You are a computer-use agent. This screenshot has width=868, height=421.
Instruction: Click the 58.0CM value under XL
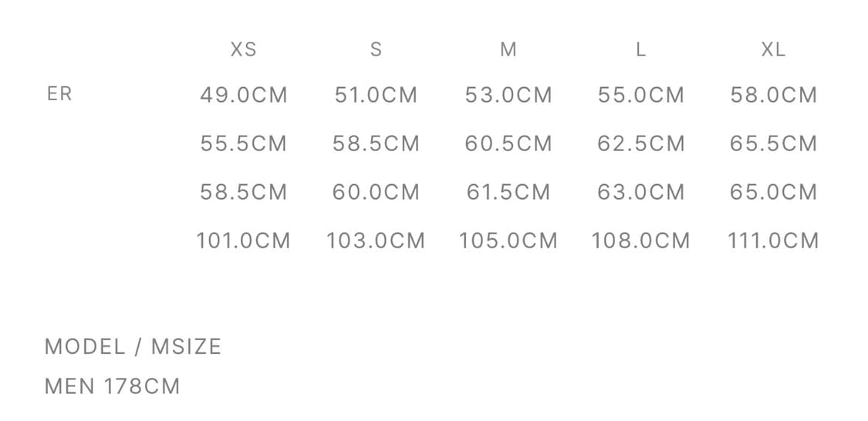pyautogui.click(x=773, y=95)
